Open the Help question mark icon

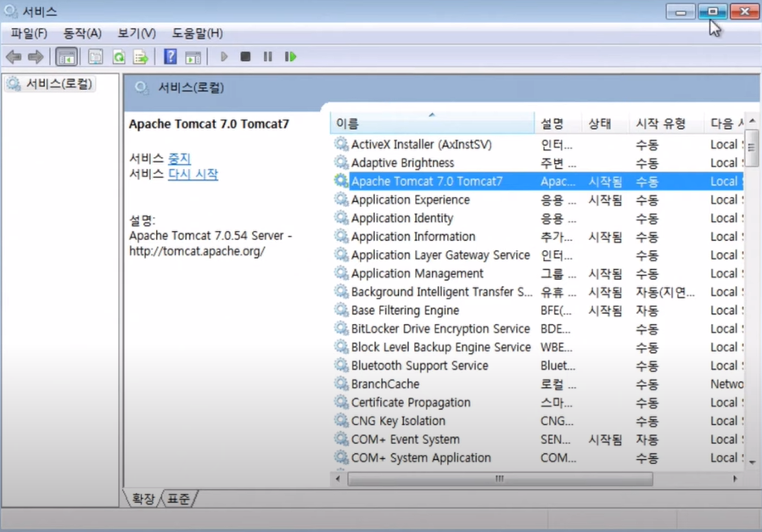tap(170, 57)
